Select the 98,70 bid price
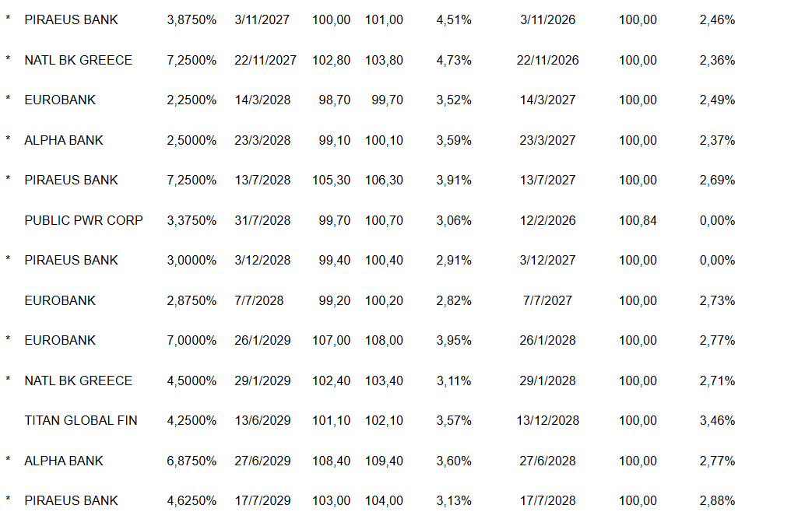 335,100
